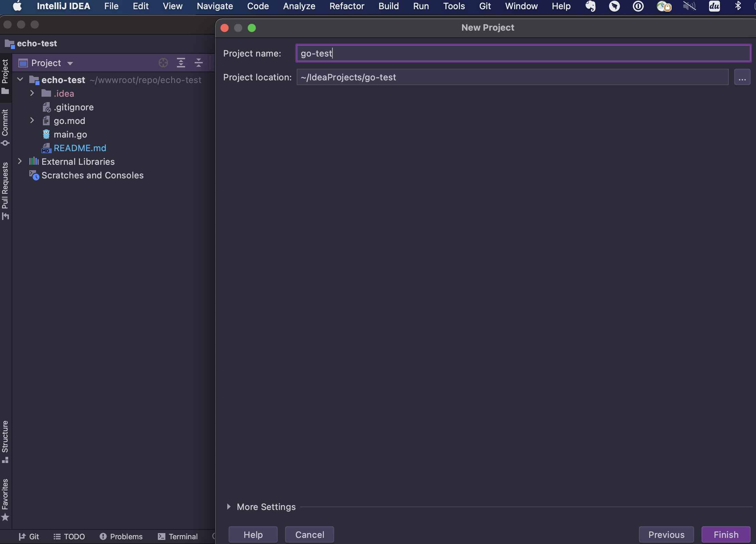This screenshot has width=756, height=544.
Task: Click the External Libraries icon
Action: coord(34,161)
